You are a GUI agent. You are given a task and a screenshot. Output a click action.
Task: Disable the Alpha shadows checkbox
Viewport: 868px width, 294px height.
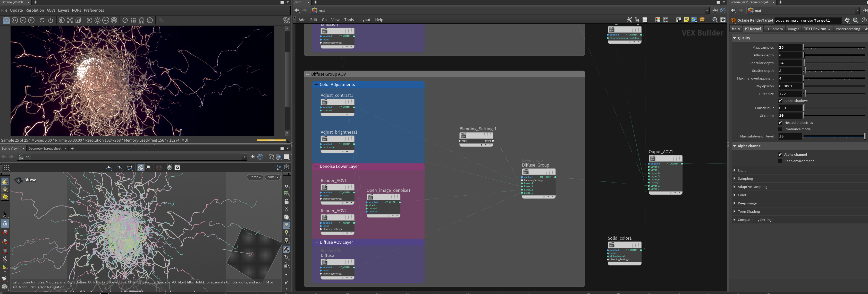tap(780, 101)
